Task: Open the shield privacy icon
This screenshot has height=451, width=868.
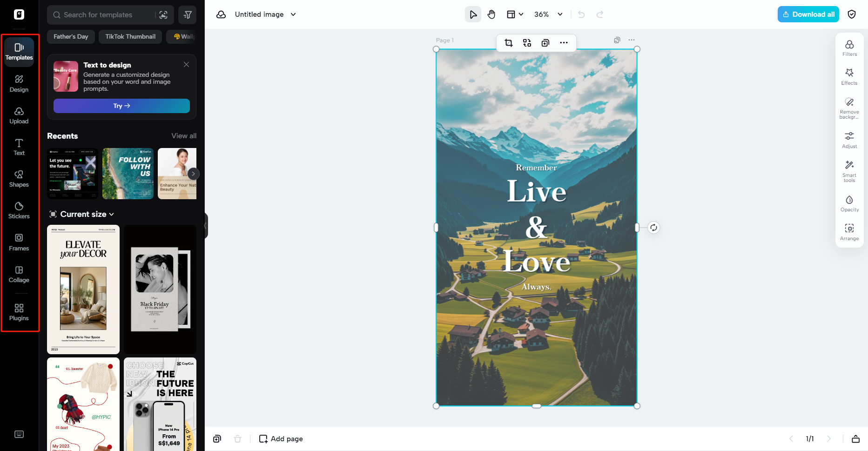Action: click(x=852, y=14)
